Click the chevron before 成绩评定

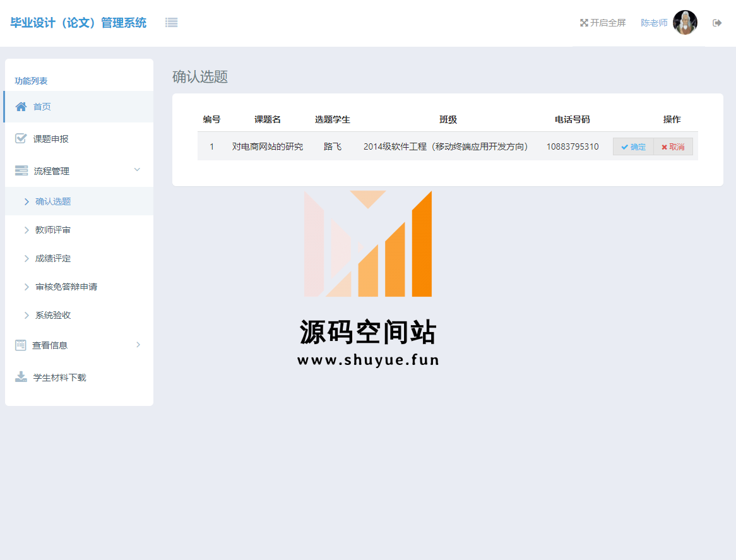[x=27, y=259]
